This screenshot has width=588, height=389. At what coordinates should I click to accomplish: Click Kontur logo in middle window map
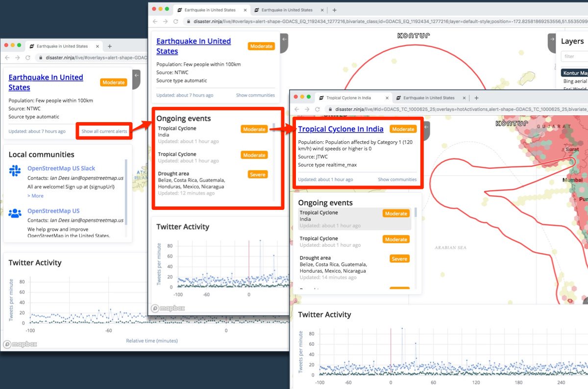coord(414,36)
